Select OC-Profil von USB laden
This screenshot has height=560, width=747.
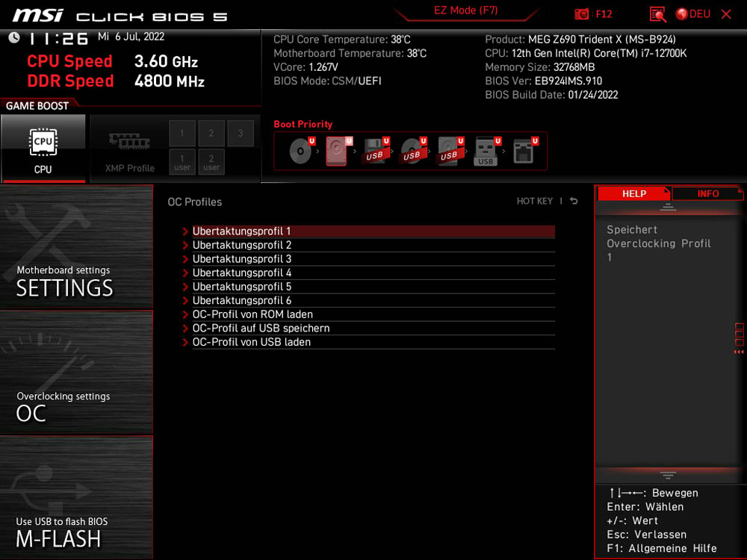(373, 342)
